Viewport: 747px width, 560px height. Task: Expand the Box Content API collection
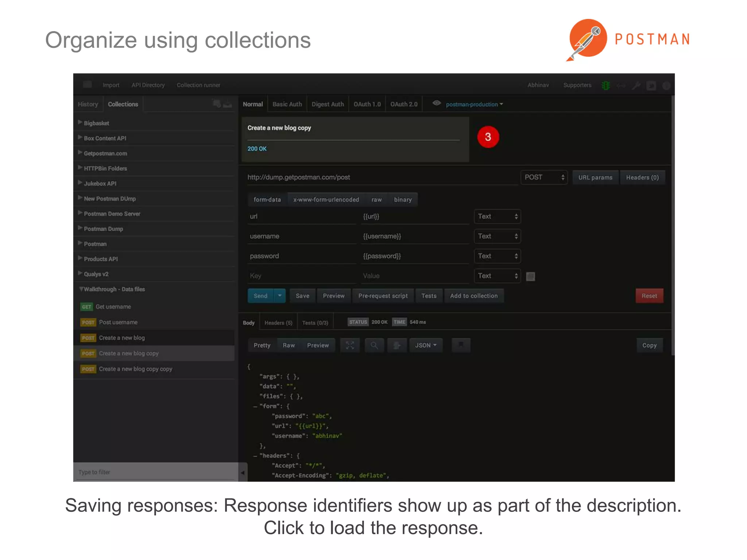coord(80,138)
